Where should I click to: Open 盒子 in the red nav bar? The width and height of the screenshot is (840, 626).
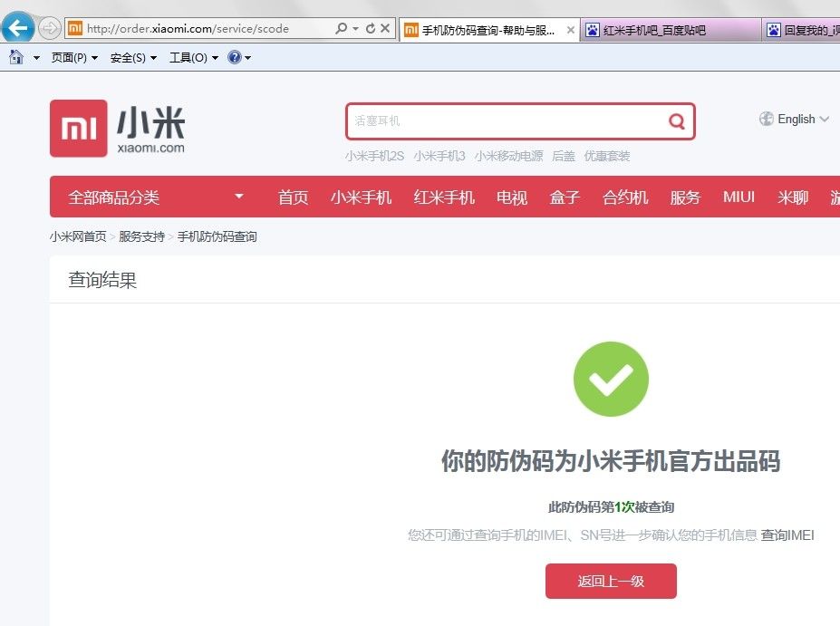565,197
